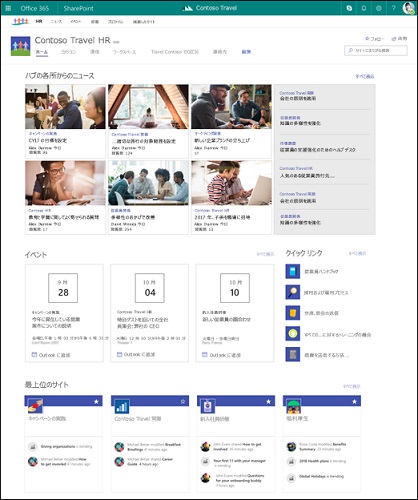This screenshot has height=500, width=418.
Task: Open the 'Benefits Summary' activity item
Action: pos(323,446)
